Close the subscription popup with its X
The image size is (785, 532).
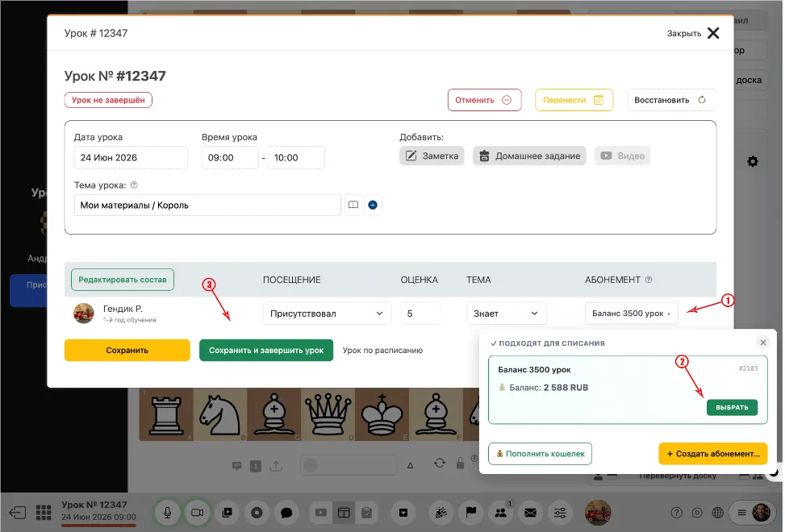click(763, 343)
